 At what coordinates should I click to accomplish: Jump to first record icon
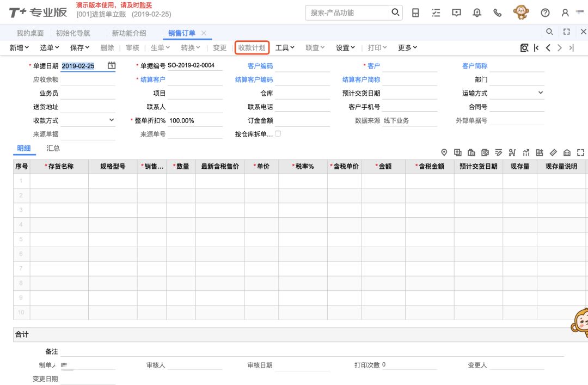coord(536,48)
